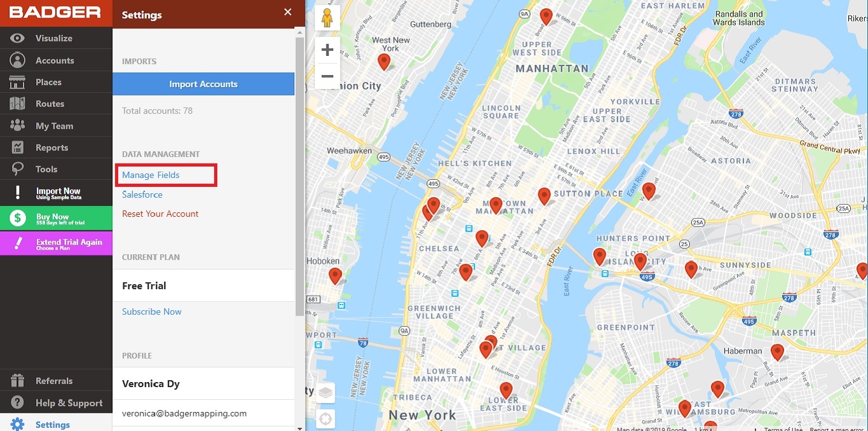Screen dimensions: 868x431
Task: Click the locate crosshair icon on map
Action: [325, 419]
